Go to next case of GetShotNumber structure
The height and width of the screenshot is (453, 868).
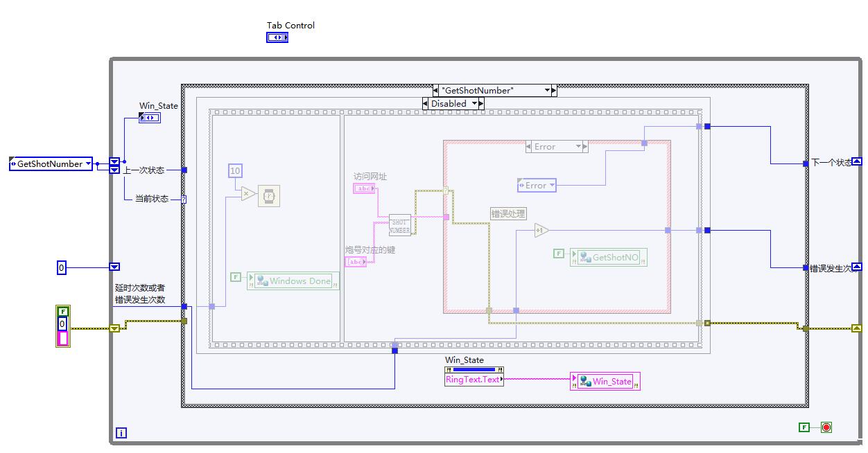[x=554, y=91]
